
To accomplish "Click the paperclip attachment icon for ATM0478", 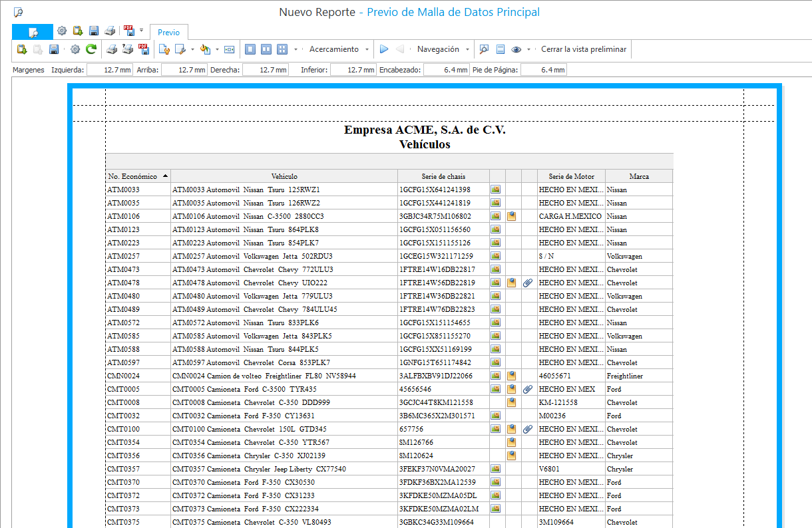I will [528, 283].
